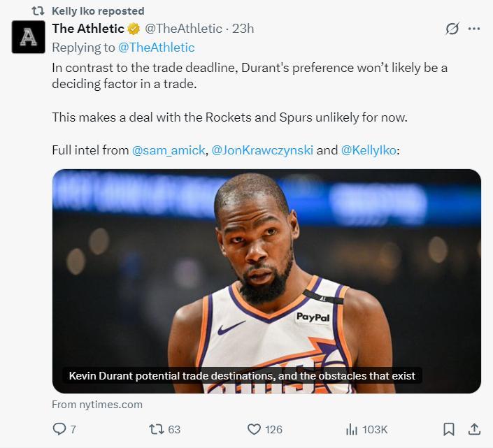Click the reply comment icon

coord(60,428)
